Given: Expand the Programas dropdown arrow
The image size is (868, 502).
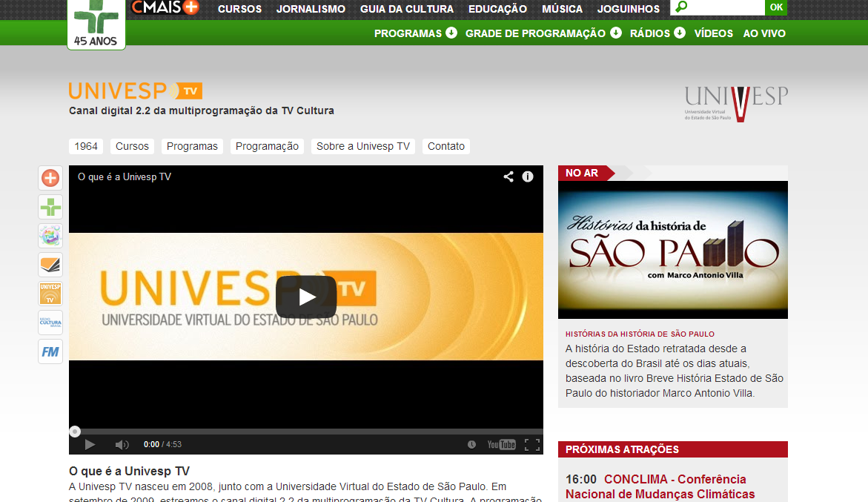Looking at the screenshot, I should tap(451, 33).
